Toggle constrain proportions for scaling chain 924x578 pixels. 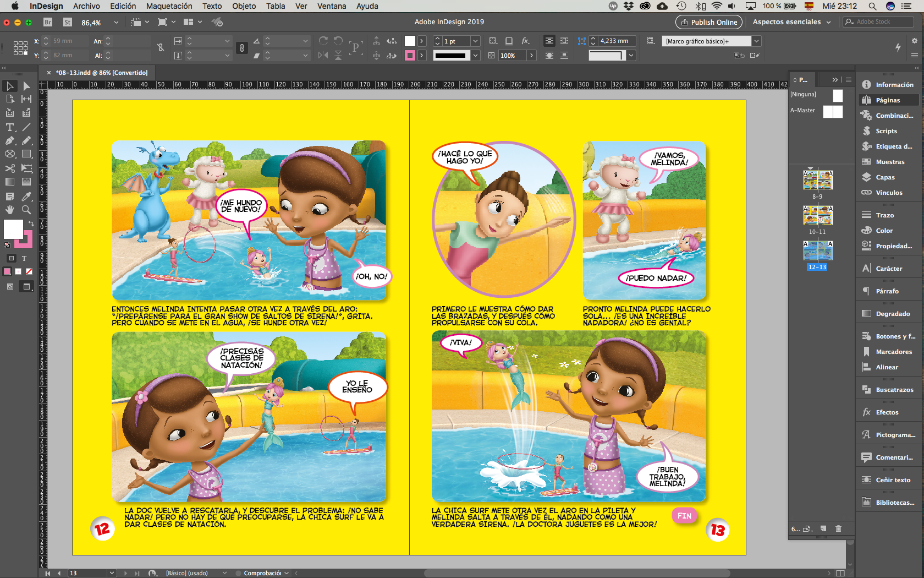pos(241,48)
